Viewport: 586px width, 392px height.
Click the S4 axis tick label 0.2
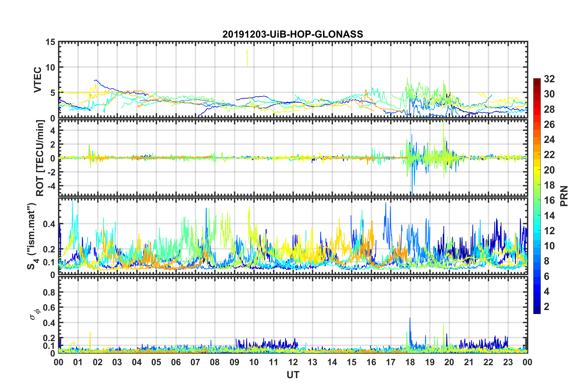pos(49,250)
